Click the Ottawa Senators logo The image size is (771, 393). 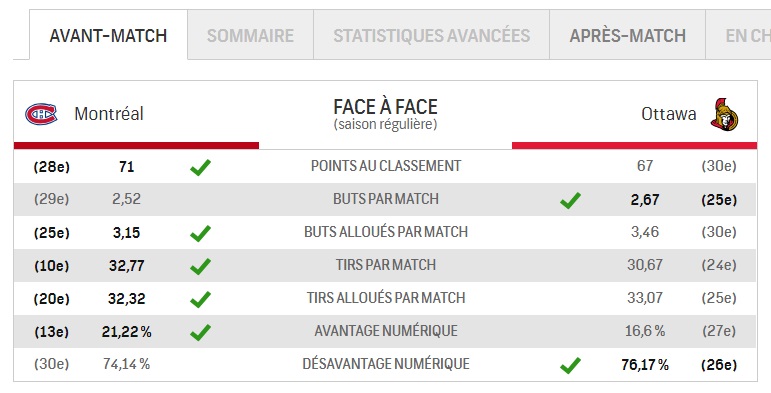point(724,114)
